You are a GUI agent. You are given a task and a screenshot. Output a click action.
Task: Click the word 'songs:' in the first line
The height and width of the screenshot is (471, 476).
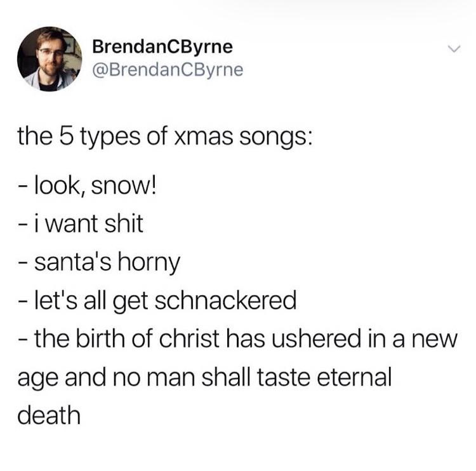click(275, 138)
